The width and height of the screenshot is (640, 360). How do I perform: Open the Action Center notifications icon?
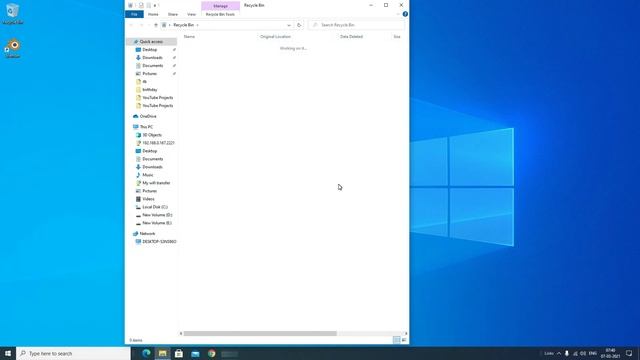click(x=629, y=353)
